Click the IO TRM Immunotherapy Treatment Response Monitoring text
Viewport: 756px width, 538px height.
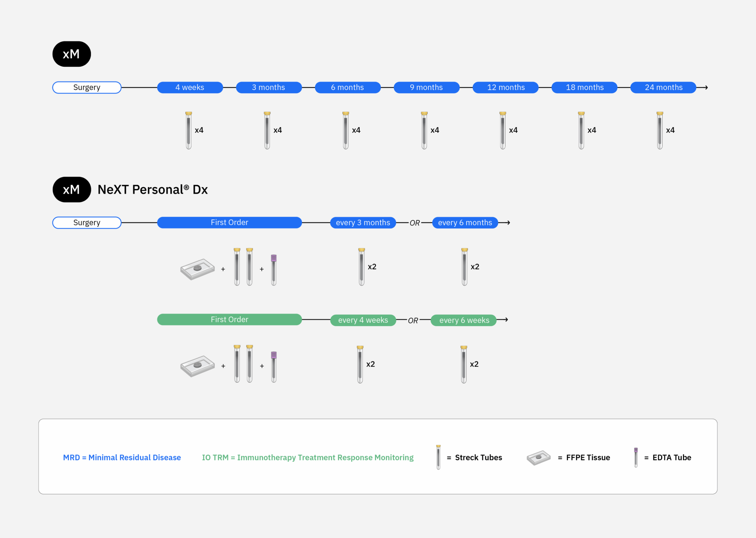click(308, 458)
